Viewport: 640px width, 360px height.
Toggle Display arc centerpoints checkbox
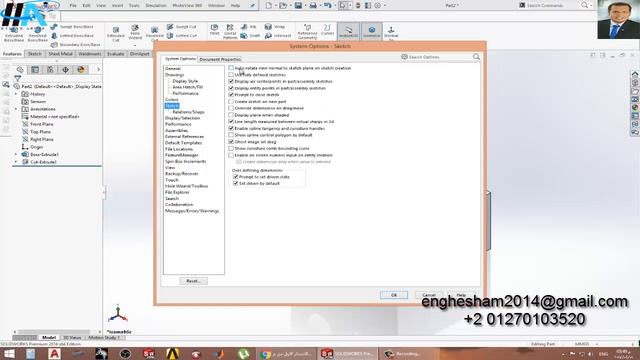click(x=231, y=81)
